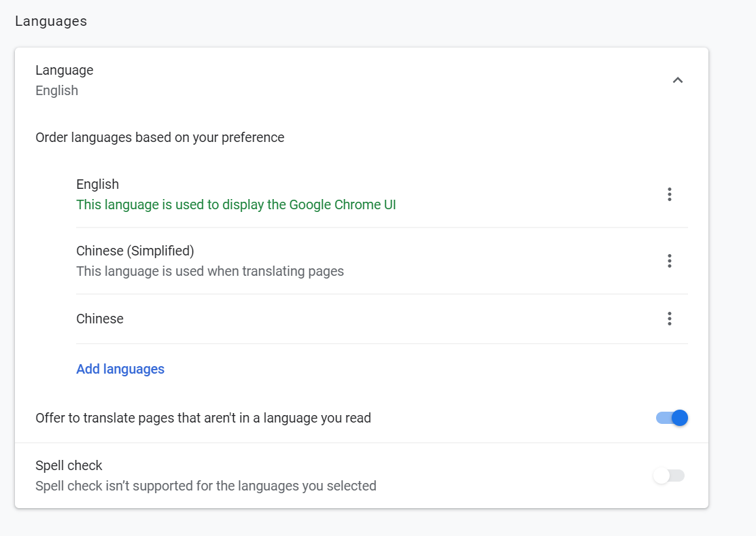Screen dimensions: 756x536
Task: Click the Spell check label
Action: [69, 465]
